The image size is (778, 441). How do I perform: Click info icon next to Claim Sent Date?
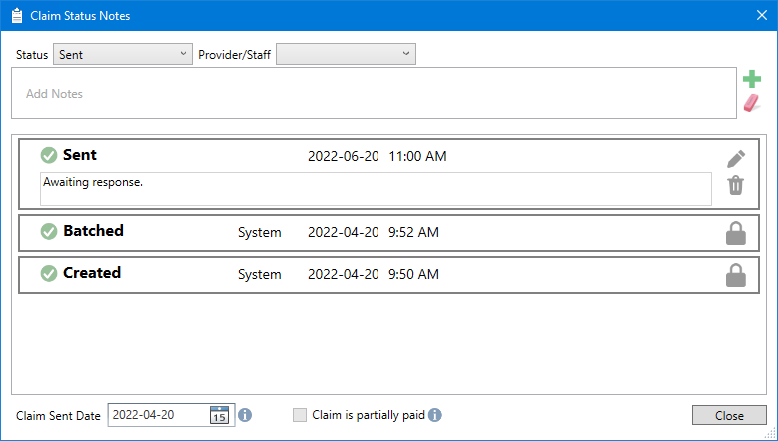pyautogui.click(x=245, y=415)
